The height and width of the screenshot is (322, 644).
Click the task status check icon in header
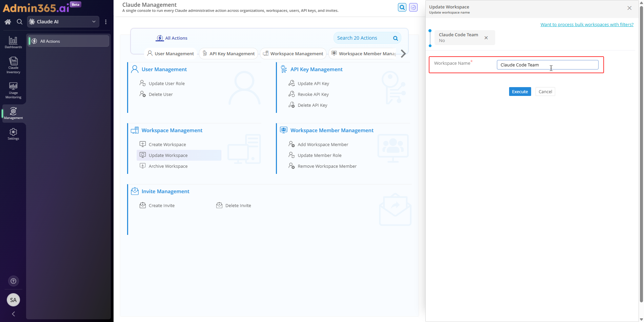click(413, 7)
